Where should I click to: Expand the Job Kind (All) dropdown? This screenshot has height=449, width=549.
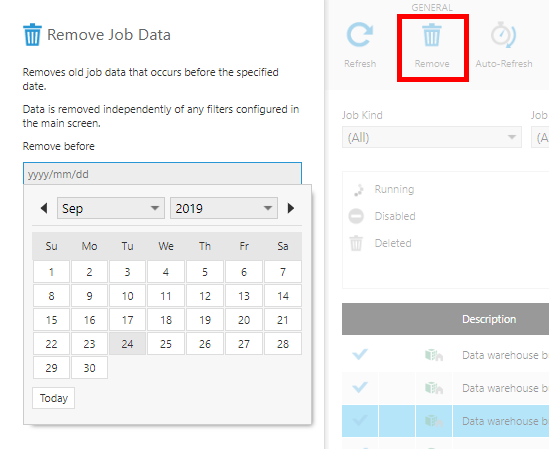click(432, 137)
